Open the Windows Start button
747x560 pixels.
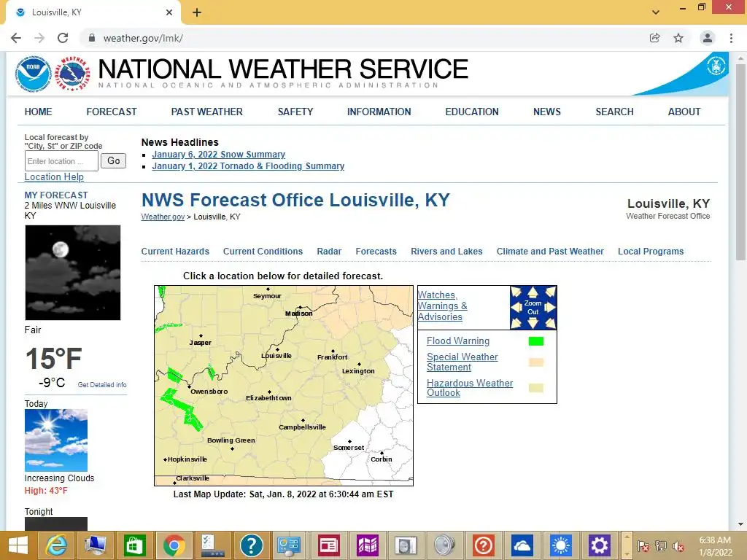pyautogui.click(x=18, y=545)
